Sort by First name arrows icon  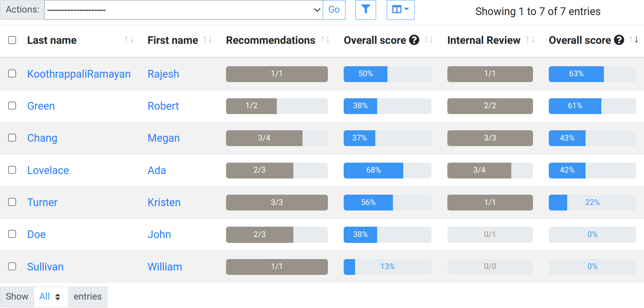click(x=207, y=40)
